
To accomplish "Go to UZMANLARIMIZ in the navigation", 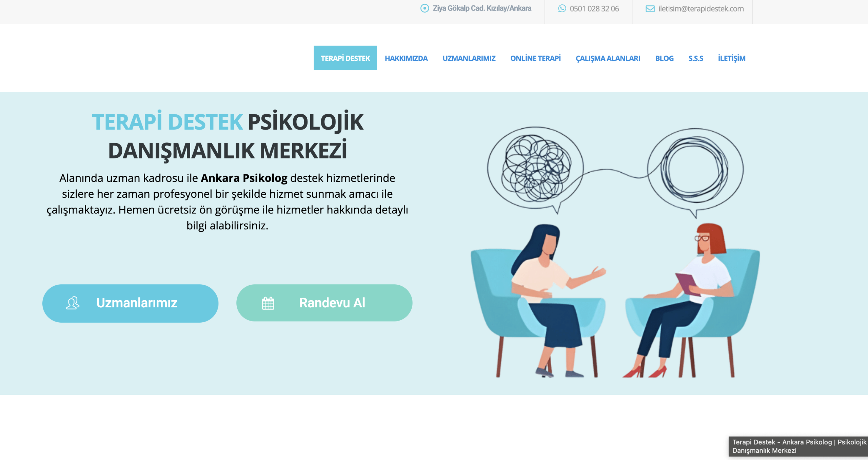I will (469, 58).
